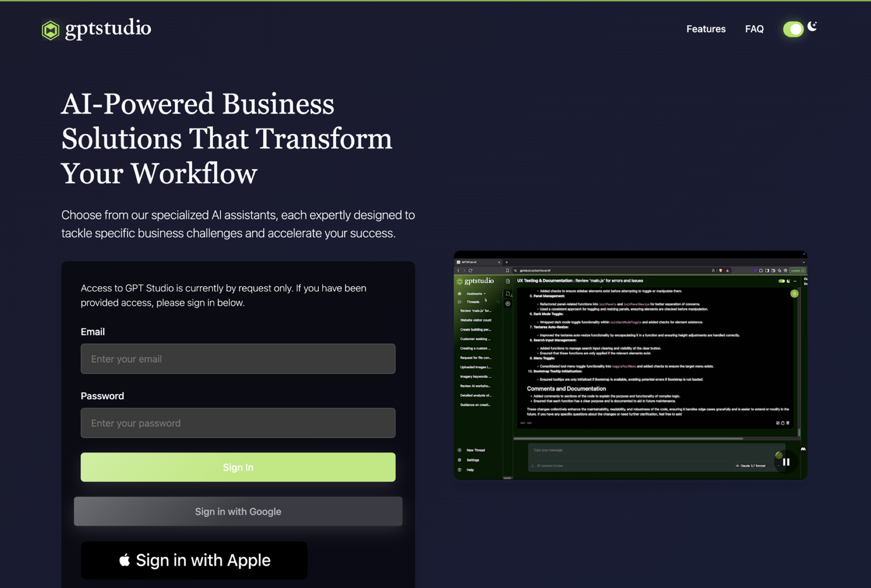Open the Features menu item

click(x=706, y=29)
